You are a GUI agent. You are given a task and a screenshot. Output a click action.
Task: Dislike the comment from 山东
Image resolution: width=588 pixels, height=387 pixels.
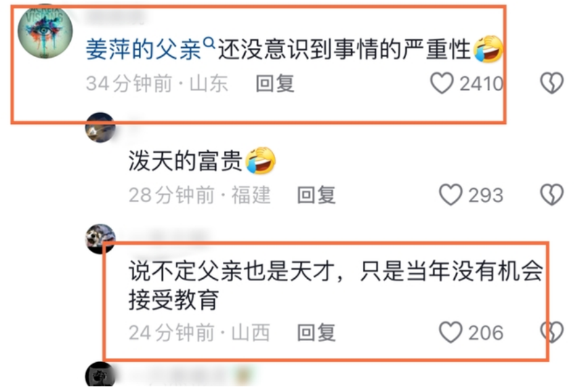(552, 83)
